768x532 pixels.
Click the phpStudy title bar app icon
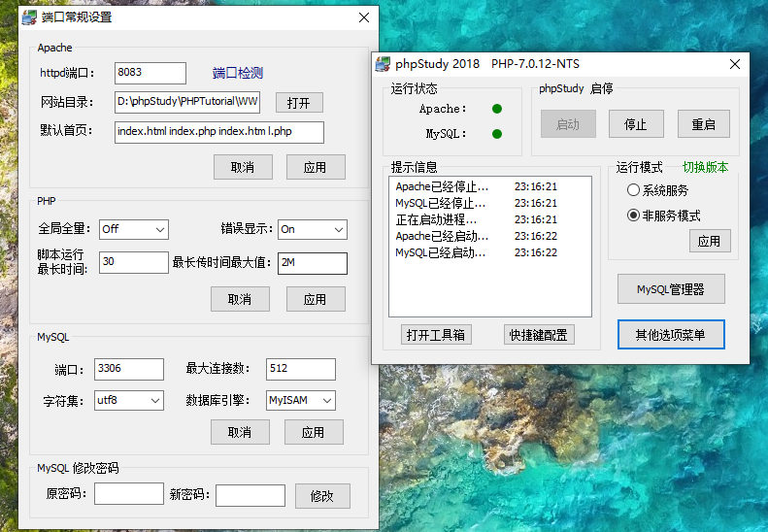383,64
